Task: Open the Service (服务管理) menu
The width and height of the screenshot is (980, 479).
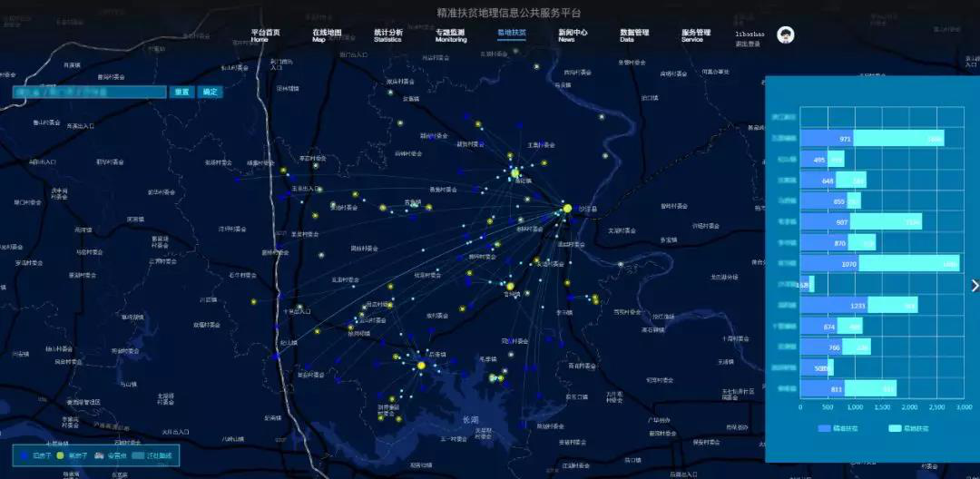Action: [696, 35]
